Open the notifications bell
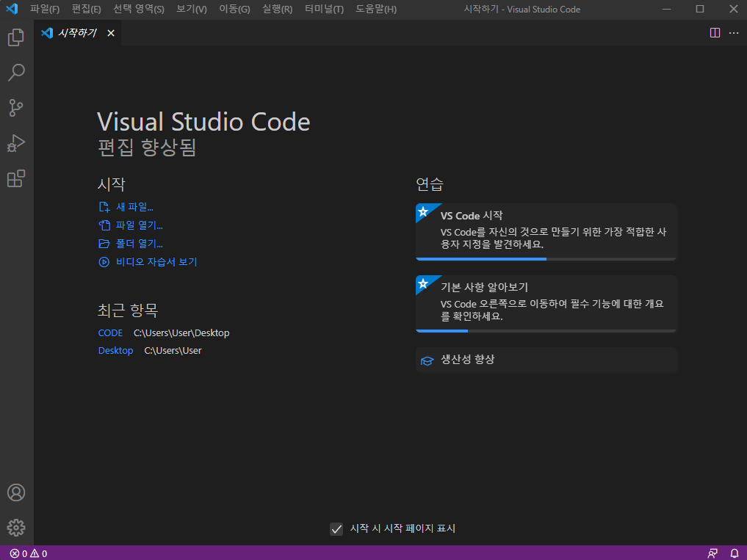 coord(734,553)
